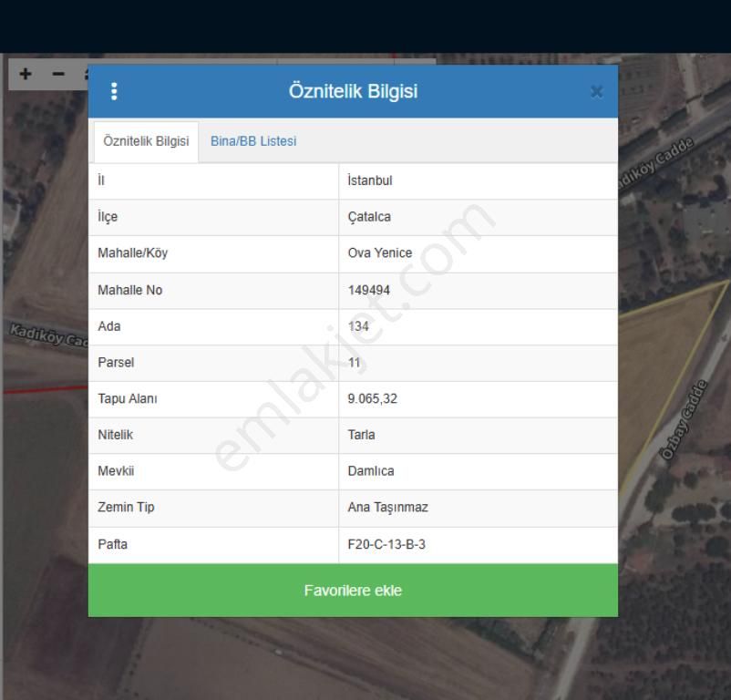Select the Tapu Alanı value 9.065,32
Viewport: 731px width, 700px height.
click(x=373, y=399)
